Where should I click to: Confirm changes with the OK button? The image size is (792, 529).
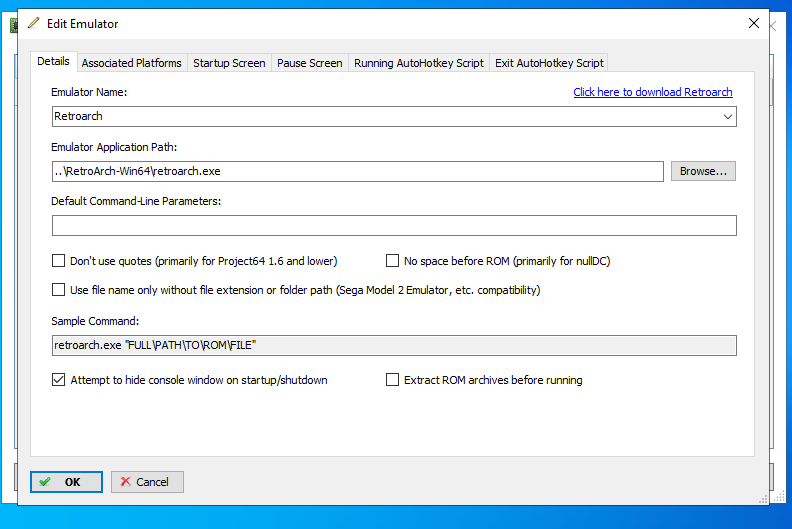point(66,482)
